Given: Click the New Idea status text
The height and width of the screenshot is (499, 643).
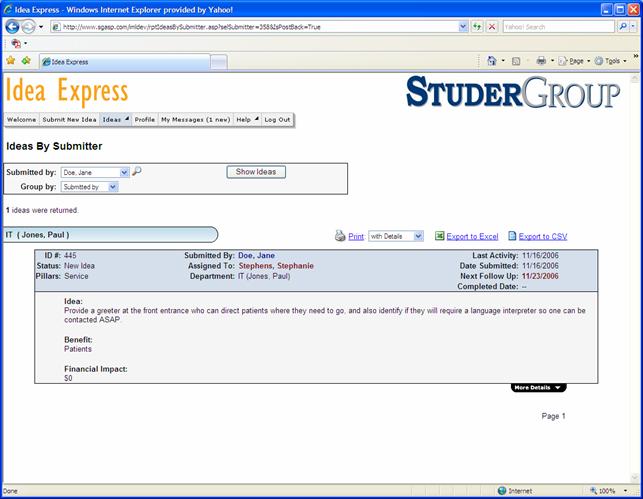Looking at the screenshot, I should [x=80, y=266].
